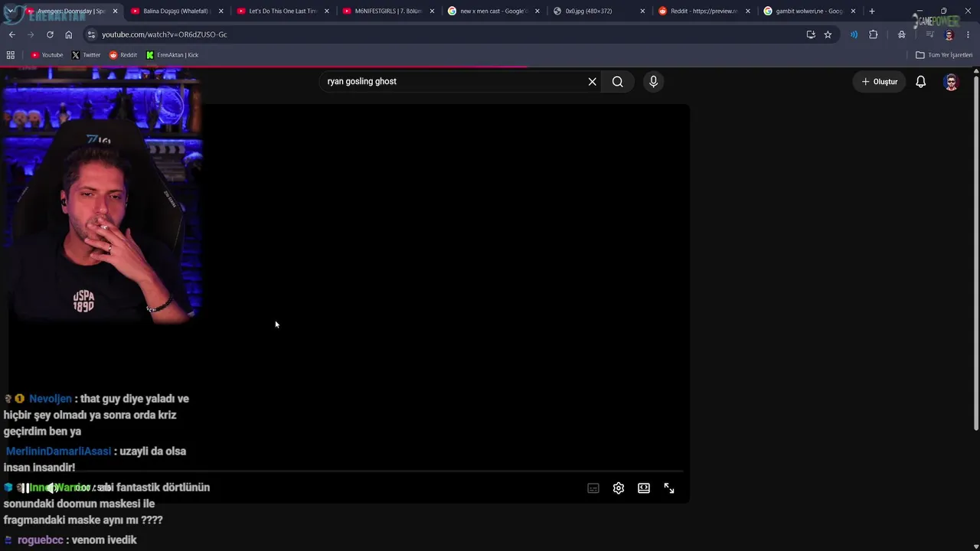The width and height of the screenshot is (980, 551).
Task: Open the Chrome apps grid icon
Action: (11, 55)
